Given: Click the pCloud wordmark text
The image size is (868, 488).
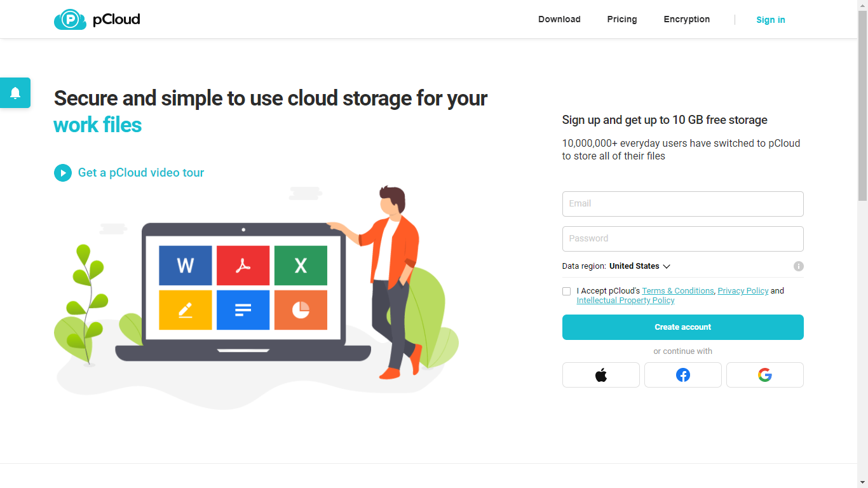Looking at the screenshot, I should click(x=116, y=20).
